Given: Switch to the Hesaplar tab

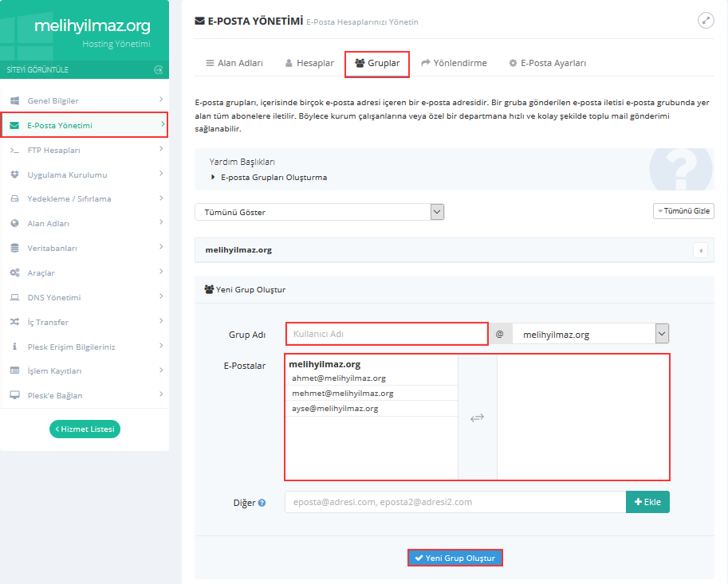Looking at the screenshot, I should (309, 63).
